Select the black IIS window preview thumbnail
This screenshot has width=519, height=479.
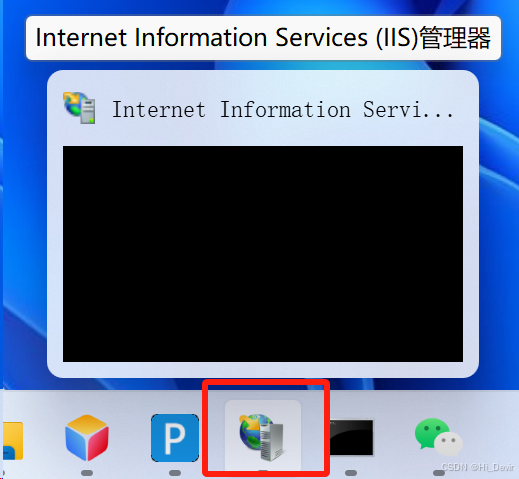click(x=263, y=254)
